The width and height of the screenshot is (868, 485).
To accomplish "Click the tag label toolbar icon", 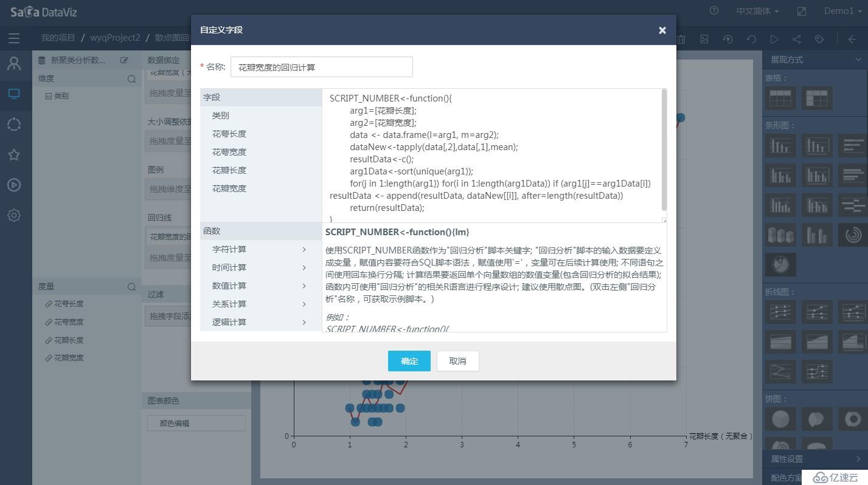I will (819, 39).
